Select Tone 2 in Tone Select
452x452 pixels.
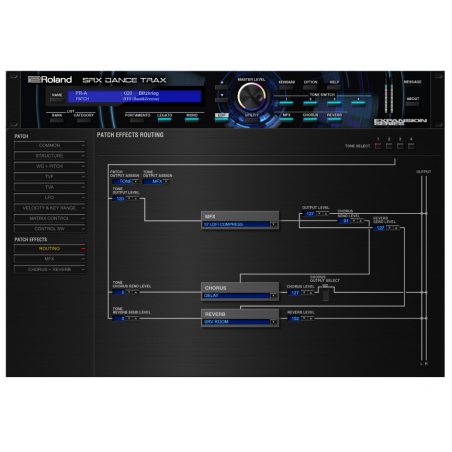tap(389, 146)
